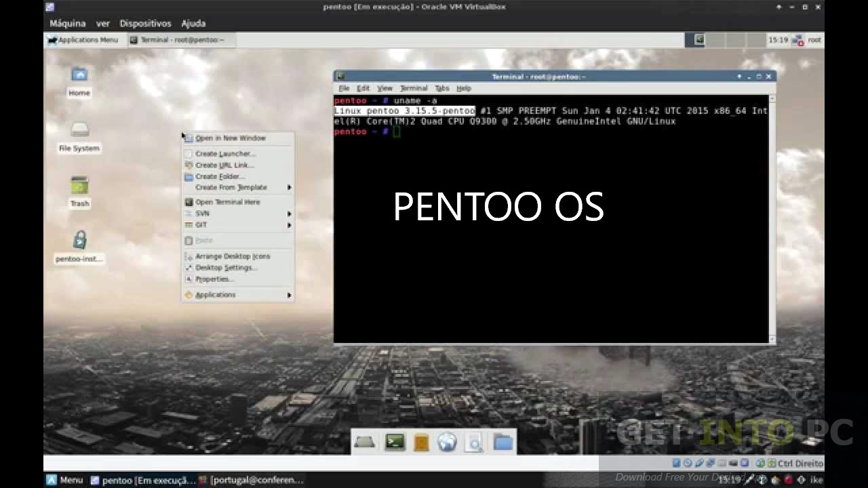Open the terminal's Terminal menu
868x488 pixels.
coord(414,88)
